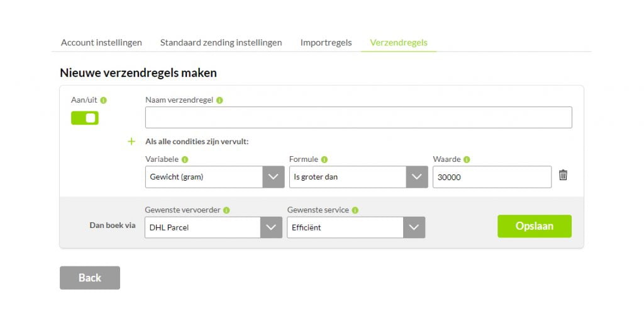Open the Standaard zending instellingen tab

(x=221, y=43)
